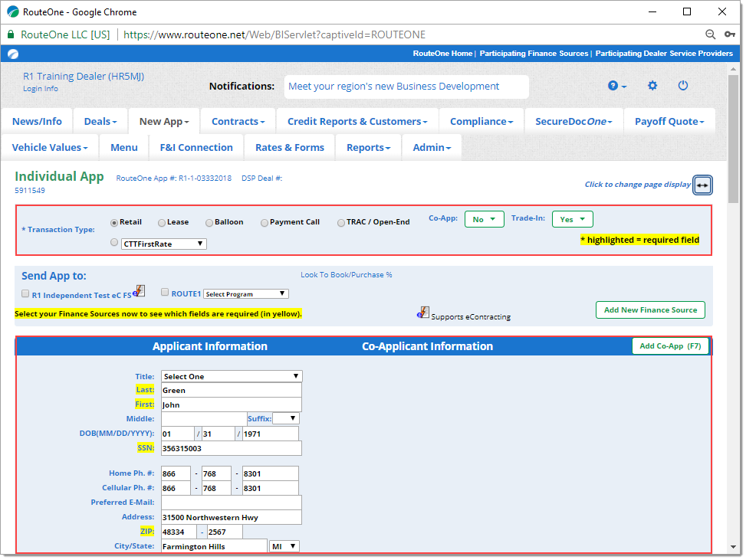Open the Vehicle Values menu
Screen dimensions: 746x560
click(50, 148)
